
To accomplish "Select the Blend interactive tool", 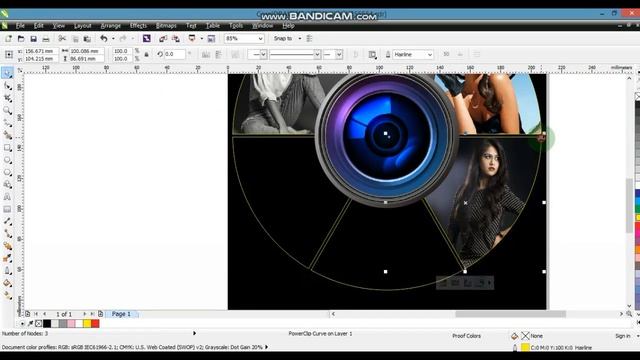I will (x=7, y=246).
